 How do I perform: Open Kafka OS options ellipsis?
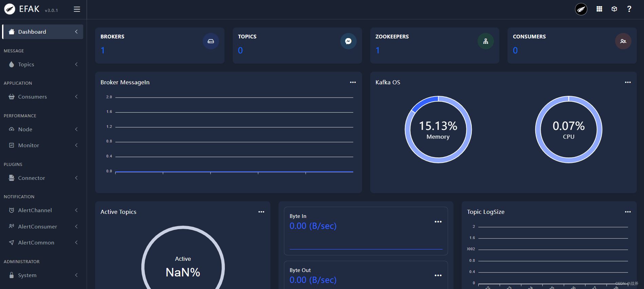[x=628, y=82]
